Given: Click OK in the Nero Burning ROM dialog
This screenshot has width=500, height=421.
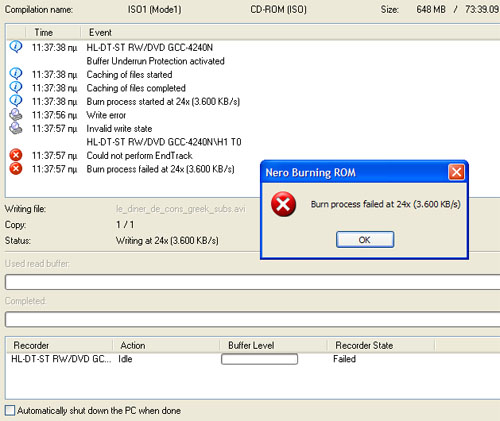Looking at the screenshot, I should (x=365, y=239).
